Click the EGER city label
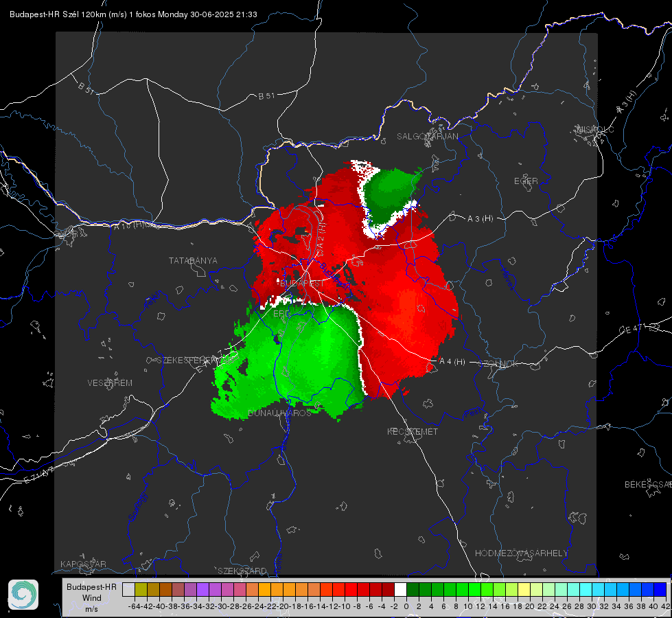Image resolution: width=672 pixels, height=618 pixels. [526, 181]
